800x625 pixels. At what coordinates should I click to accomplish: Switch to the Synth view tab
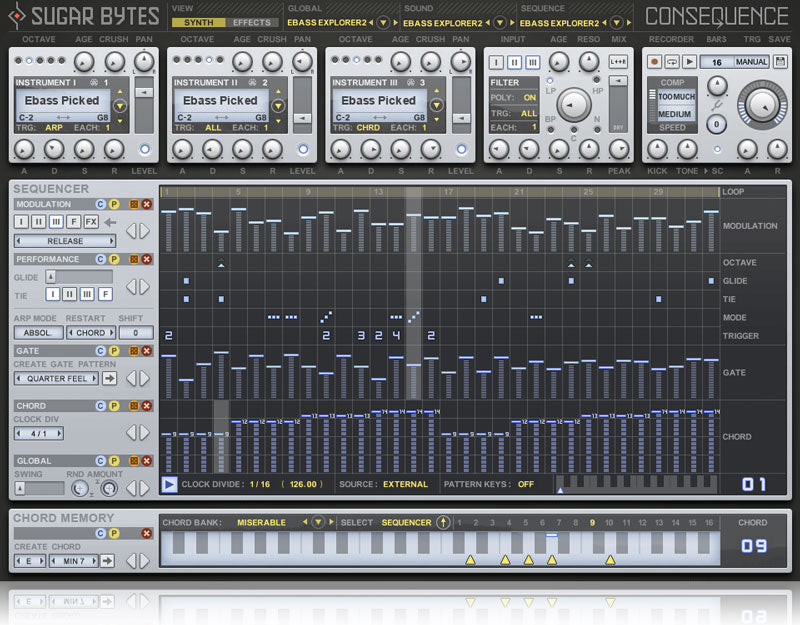coord(198,22)
